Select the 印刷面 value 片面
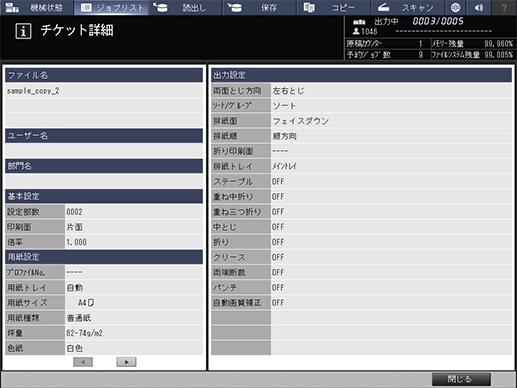This screenshot has width=517, height=388. pyautogui.click(x=75, y=227)
